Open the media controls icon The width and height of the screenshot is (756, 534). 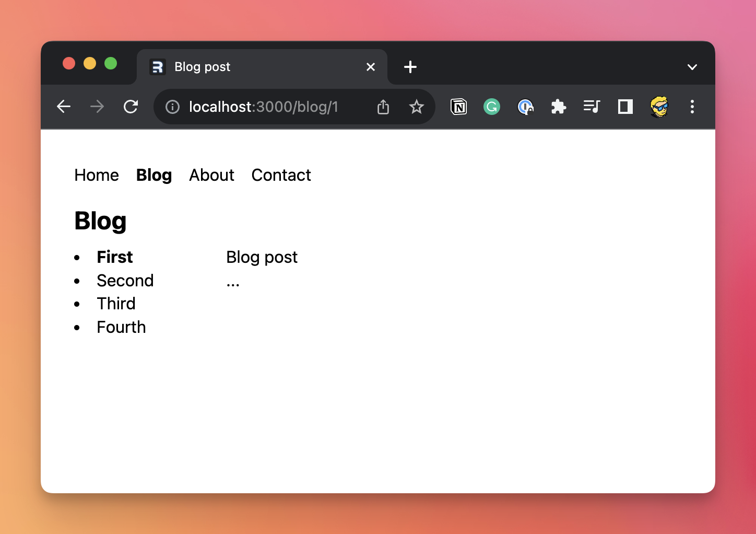tap(592, 107)
